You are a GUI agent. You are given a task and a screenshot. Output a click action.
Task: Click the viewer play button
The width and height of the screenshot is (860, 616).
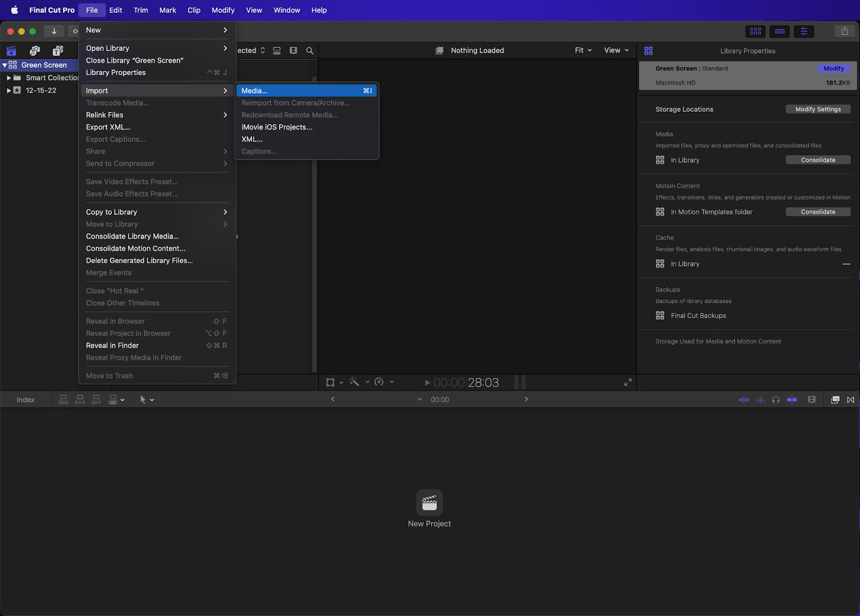(x=427, y=383)
